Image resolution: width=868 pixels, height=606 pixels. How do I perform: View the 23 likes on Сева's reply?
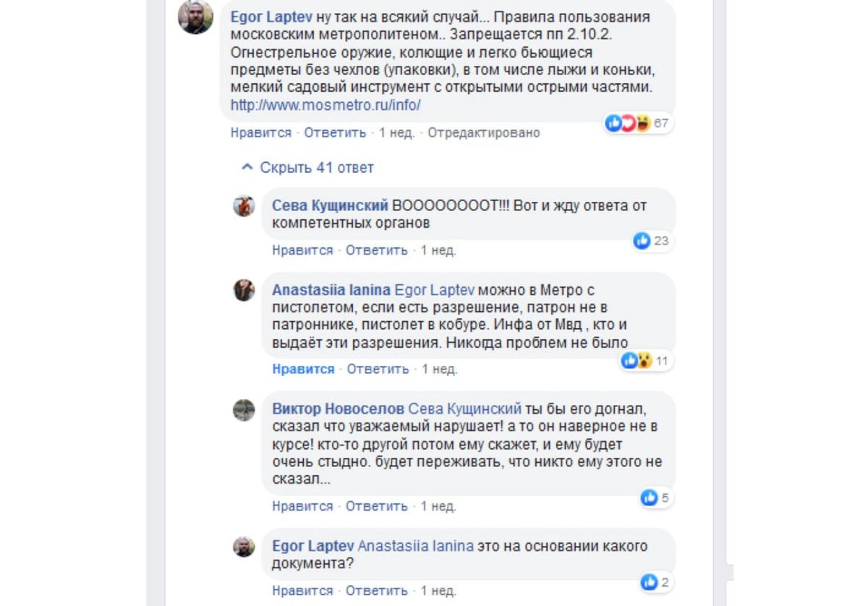click(651, 241)
